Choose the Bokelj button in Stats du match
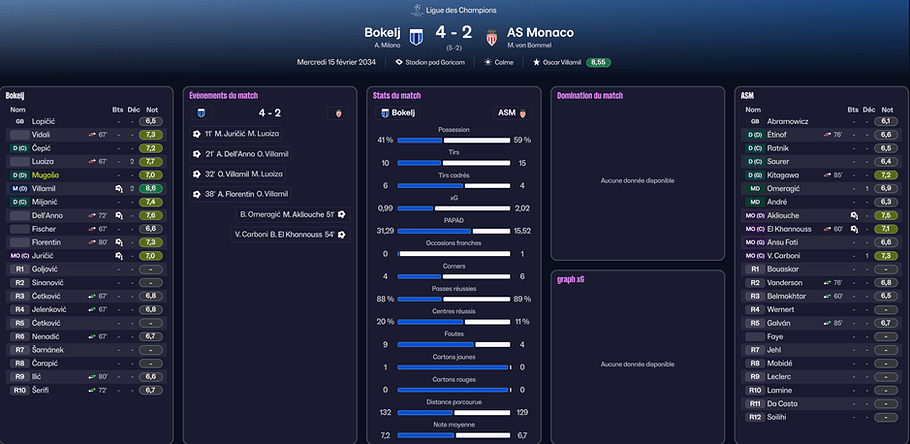The height and width of the screenshot is (444, 910). pyautogui.click(x=398, y=113)
